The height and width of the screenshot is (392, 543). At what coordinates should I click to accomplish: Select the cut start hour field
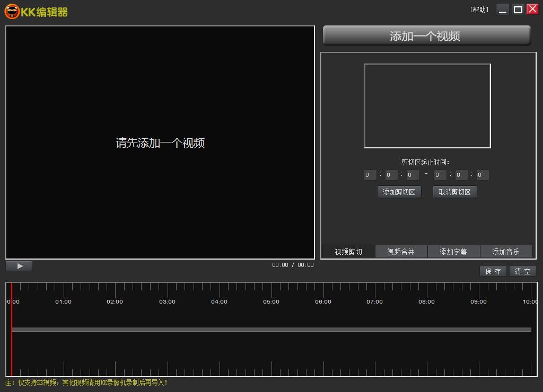(370, 175)
